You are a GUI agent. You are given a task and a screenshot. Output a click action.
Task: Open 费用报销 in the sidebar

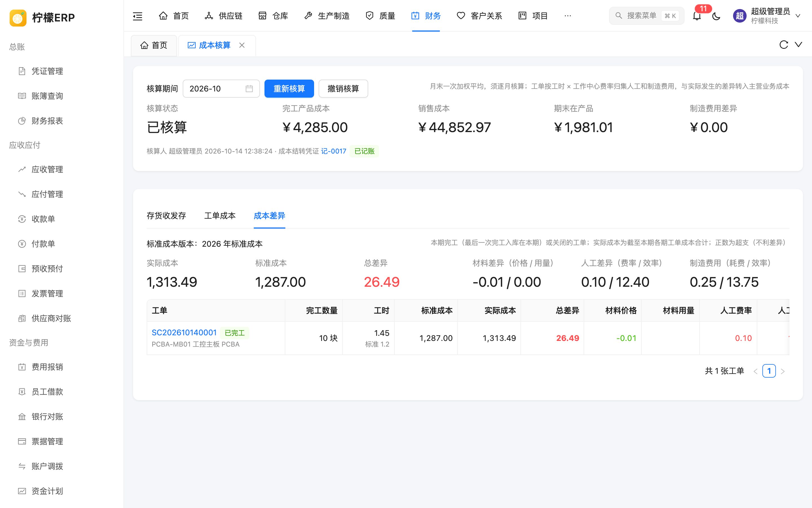pos(47,367)
